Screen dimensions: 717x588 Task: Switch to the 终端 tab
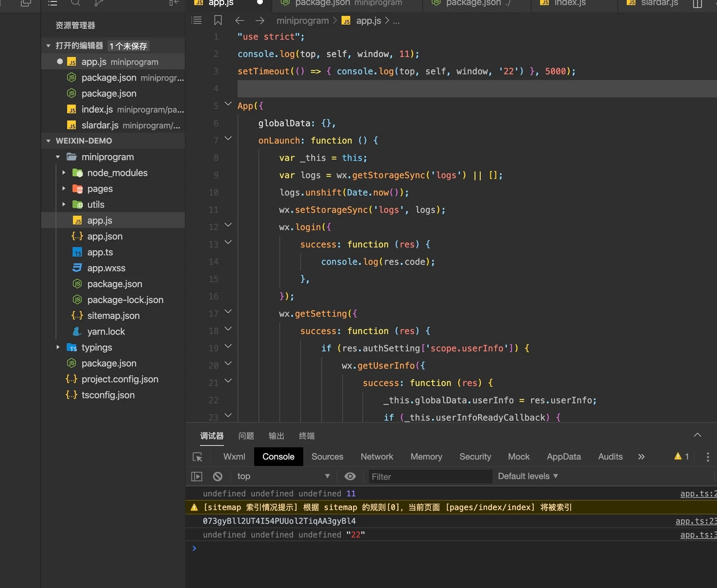coord(307,436)
